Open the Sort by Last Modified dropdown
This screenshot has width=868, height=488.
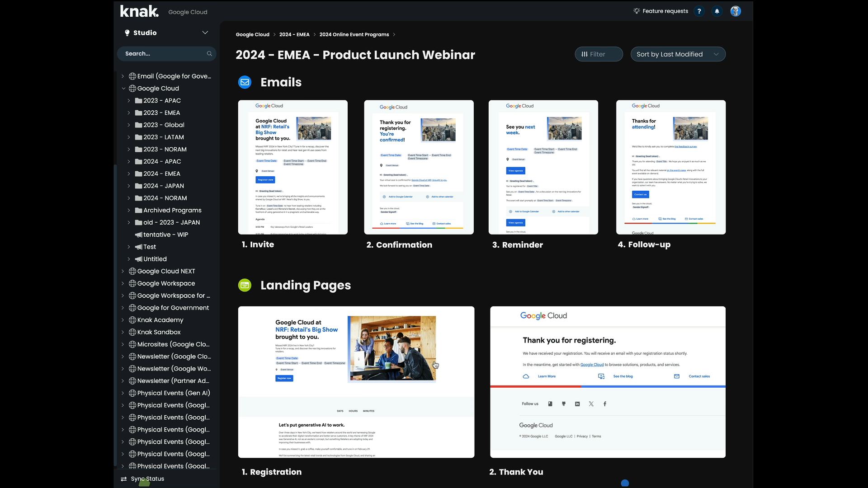[678, 54]
